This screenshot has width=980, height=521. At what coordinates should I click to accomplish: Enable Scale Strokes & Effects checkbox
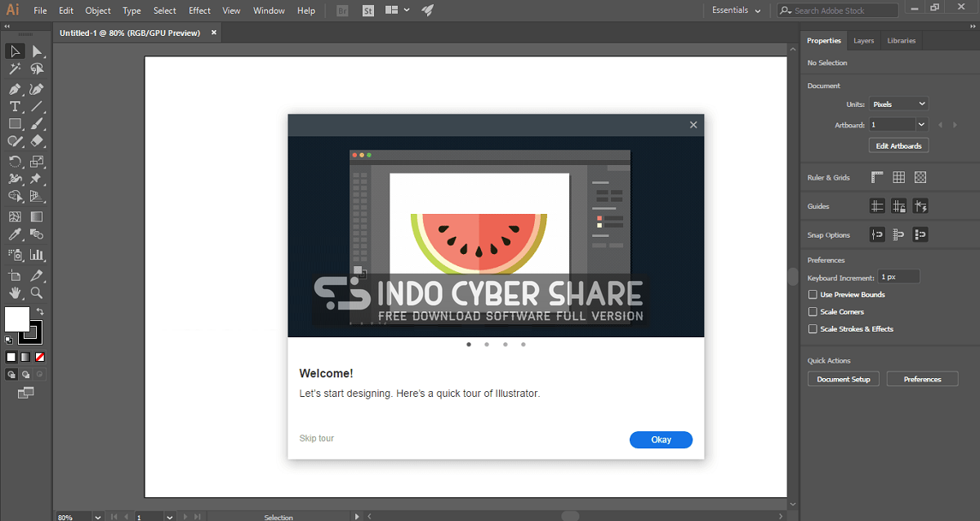coord(813,329)
